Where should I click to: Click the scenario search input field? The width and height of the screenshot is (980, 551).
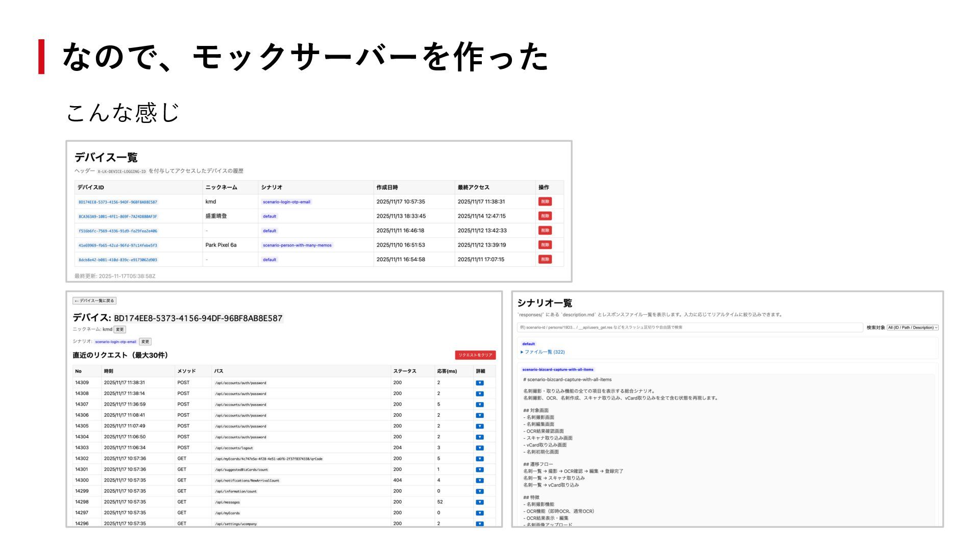click(689, 328)
